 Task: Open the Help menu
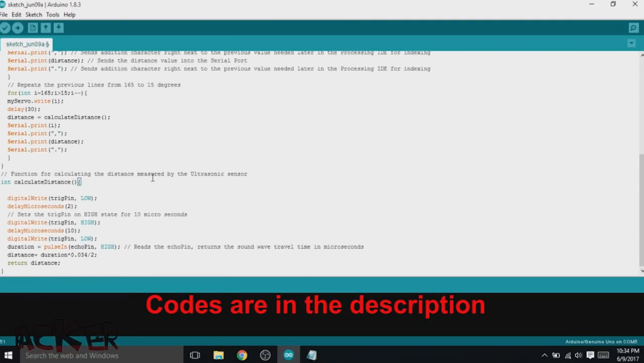[69, 15]
